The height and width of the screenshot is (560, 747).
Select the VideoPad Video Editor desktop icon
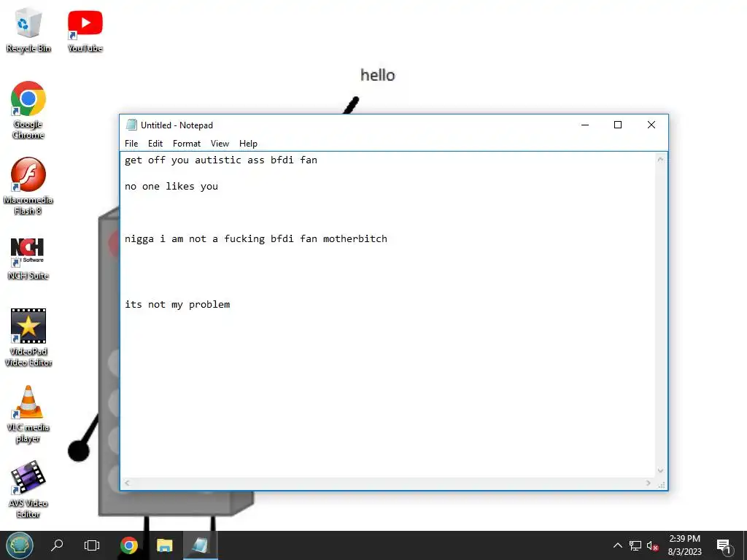28,338
